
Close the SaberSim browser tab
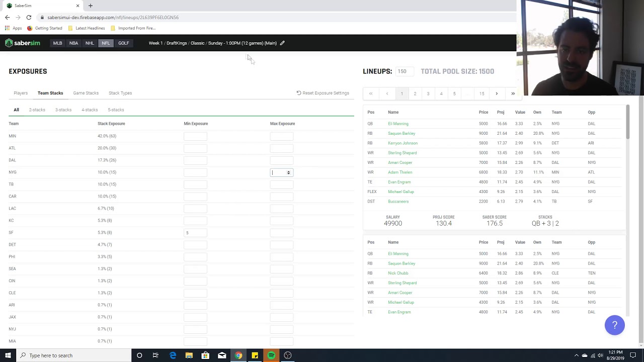(x=77, y=6)
